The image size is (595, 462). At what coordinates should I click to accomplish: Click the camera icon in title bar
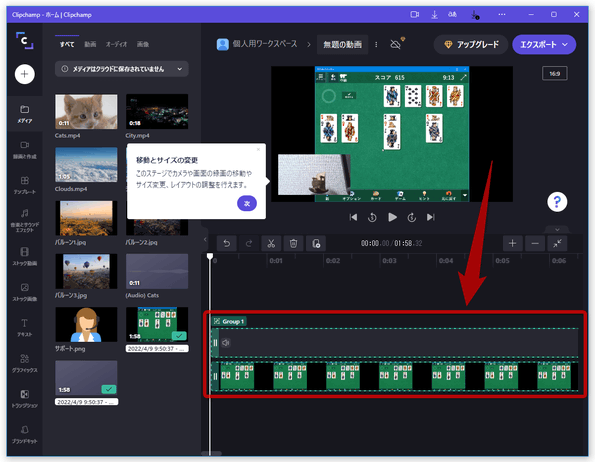(415, 14)
